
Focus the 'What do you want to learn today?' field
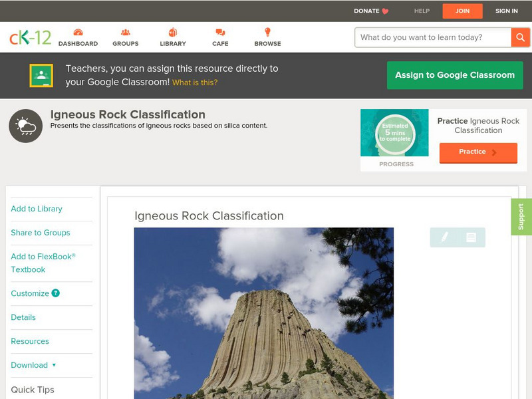tap(432, 37)
